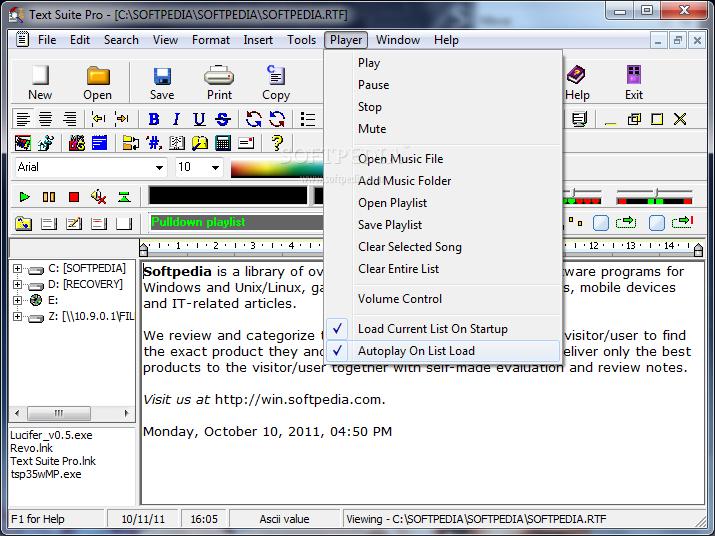Pause playback with the orange pause button
715x536 pixels.
coord(49,197)
